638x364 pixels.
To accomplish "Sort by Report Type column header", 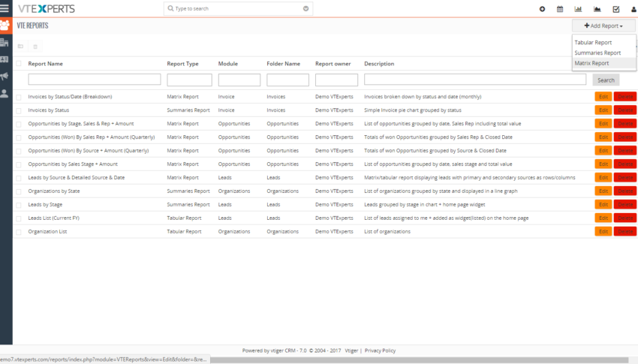I will 182,64.
